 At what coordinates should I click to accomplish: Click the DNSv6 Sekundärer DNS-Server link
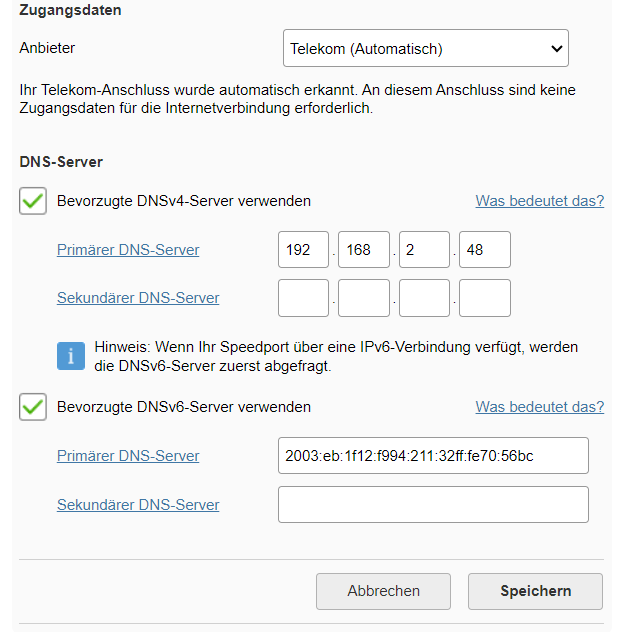138,505
